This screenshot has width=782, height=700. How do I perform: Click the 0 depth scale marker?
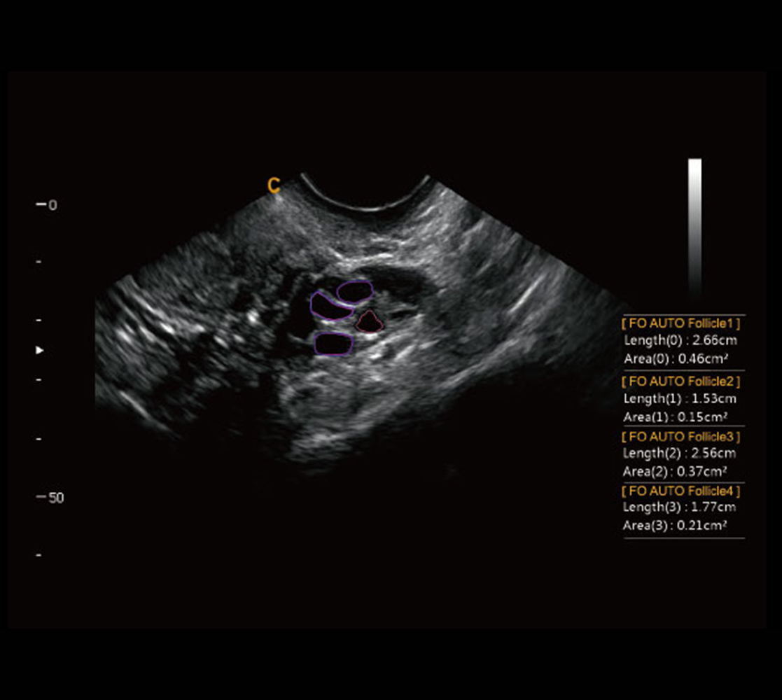coord(48,205)
